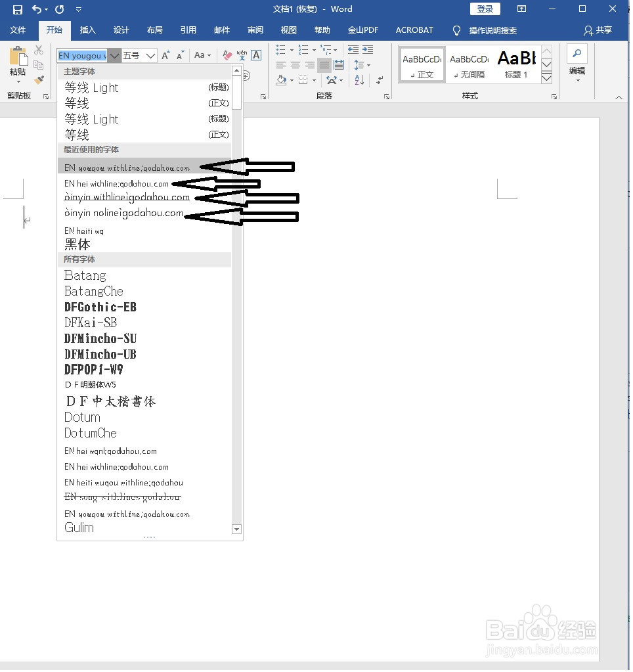Select the DotumChe font
The image size is (633, 672).
click(x=144, y=434)
